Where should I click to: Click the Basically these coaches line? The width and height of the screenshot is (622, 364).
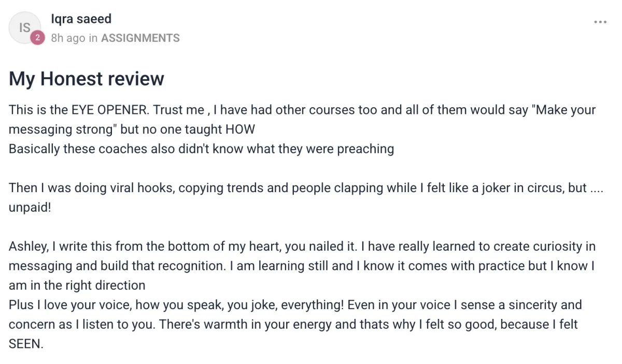201,149
